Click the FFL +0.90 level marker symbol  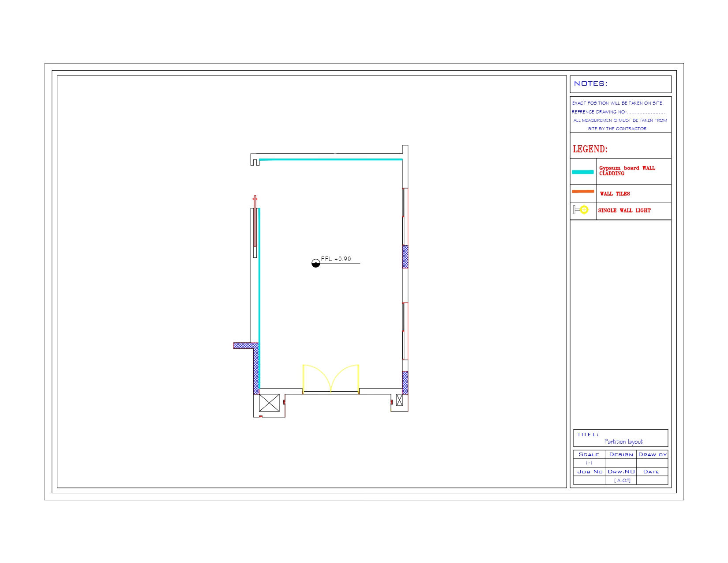(x=315, y=264)
